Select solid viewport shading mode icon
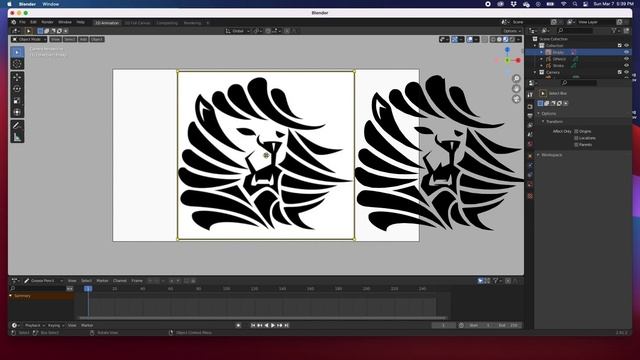This screenshot has width=640, height=360. pyautogui.click(x=499, y=40)
